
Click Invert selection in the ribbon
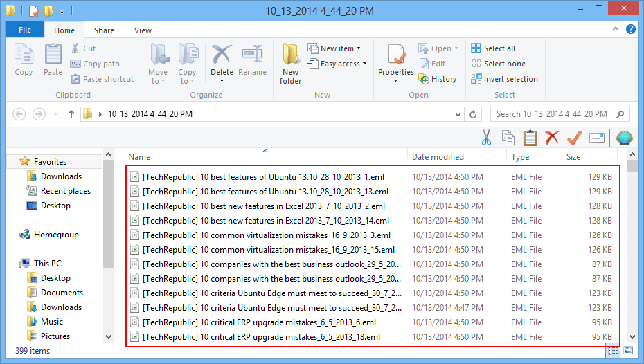[504, 79]
